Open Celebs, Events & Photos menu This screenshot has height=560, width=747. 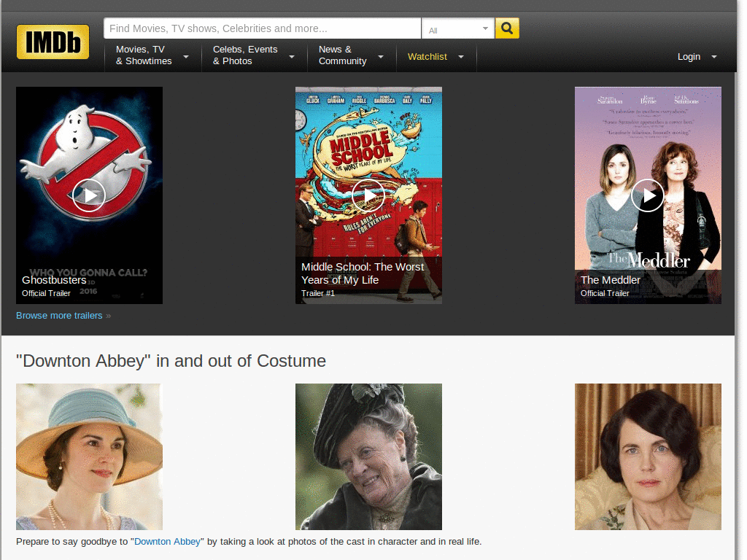click(x=245, y=55)
